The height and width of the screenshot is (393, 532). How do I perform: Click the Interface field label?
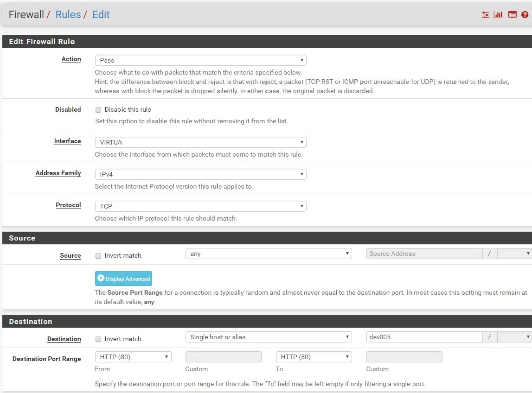(x=68, y=141)
